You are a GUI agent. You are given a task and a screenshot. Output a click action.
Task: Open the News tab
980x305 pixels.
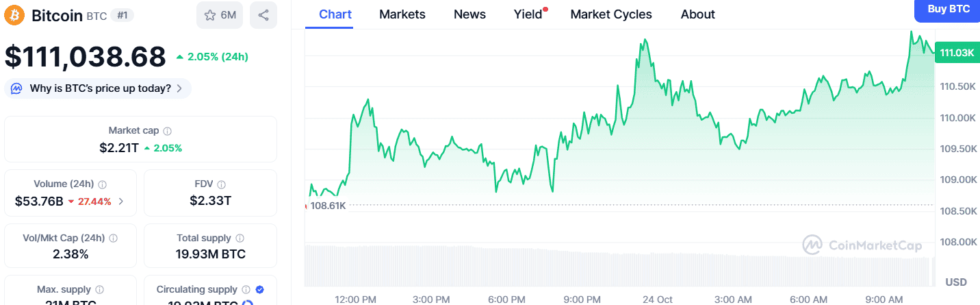tap(469, 14)
